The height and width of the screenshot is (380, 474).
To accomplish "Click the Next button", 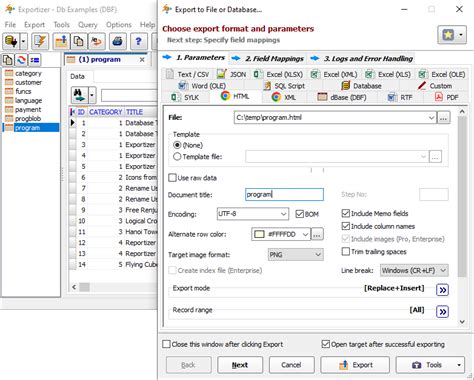I will click(x=240, y=365).
